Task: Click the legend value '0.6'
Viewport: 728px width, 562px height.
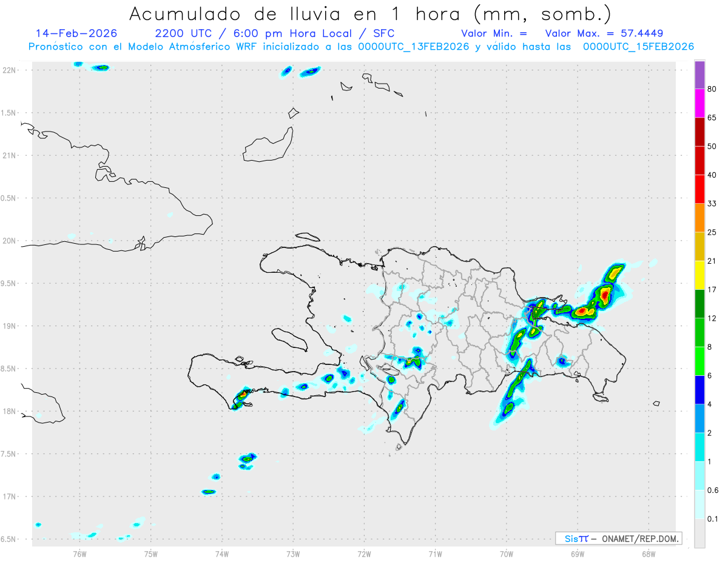Action: click(712, 490)
